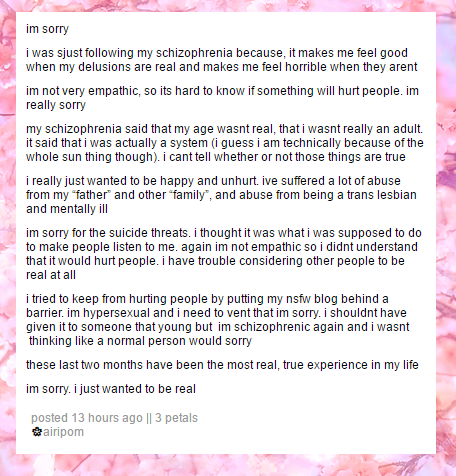Open the 'posted 13 hours ago' permalink

pyautogui.click(x=87, y=418)
